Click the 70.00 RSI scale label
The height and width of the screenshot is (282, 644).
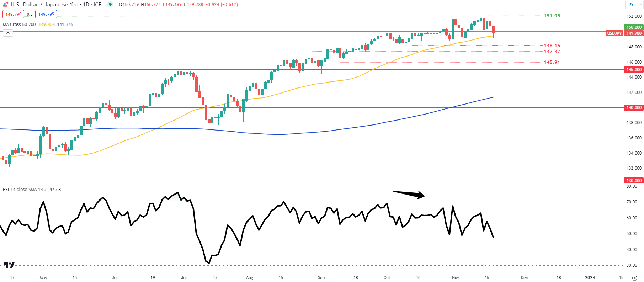pyautogui.click(x=632, y=202)
